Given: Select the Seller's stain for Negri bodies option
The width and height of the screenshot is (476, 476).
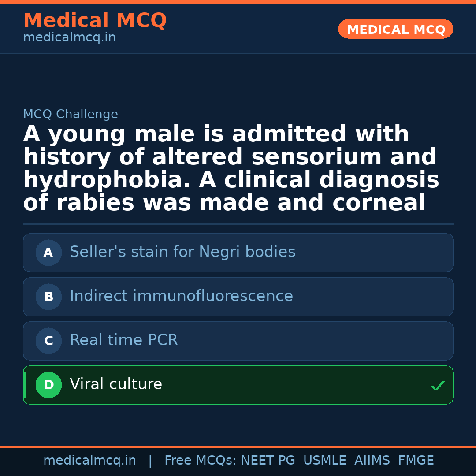Looking at the screenshot, I should (x=182, y=252).
